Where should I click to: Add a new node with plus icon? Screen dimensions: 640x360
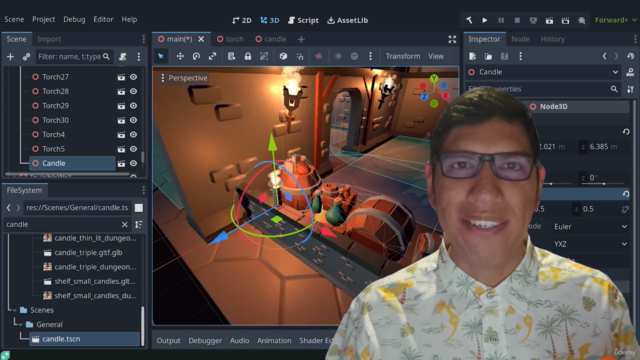coord(10,57)
